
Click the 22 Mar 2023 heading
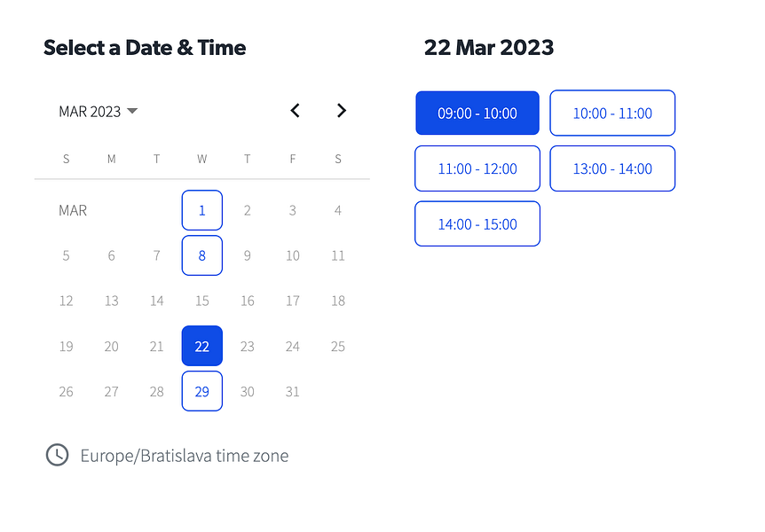point(489,48)
